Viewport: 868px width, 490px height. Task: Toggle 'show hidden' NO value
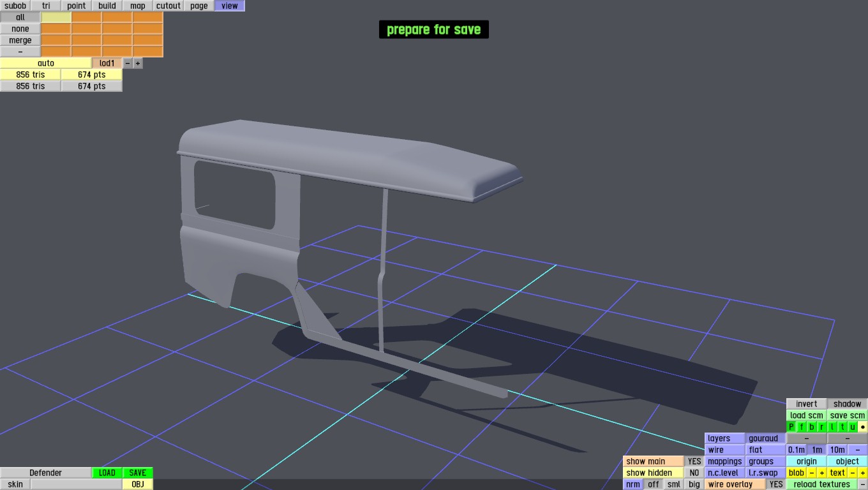(x=694, y=473)
